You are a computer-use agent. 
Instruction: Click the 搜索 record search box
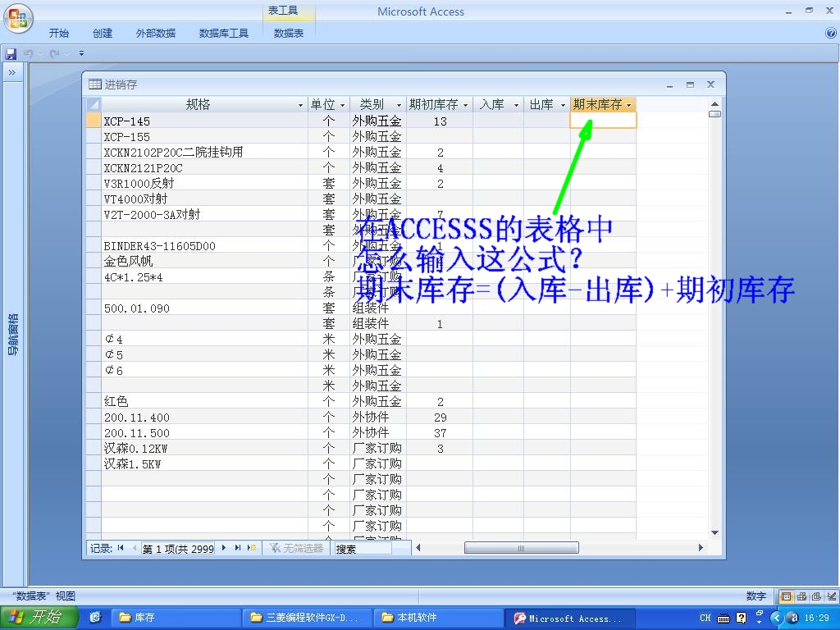pos(363,549)
